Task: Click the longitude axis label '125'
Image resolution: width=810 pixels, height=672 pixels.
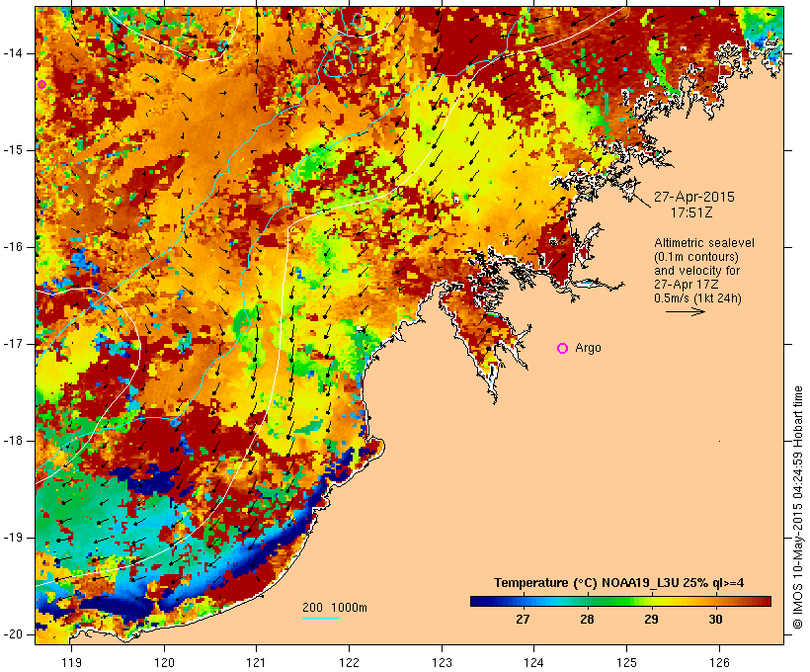Action: [x=626, y=662]
